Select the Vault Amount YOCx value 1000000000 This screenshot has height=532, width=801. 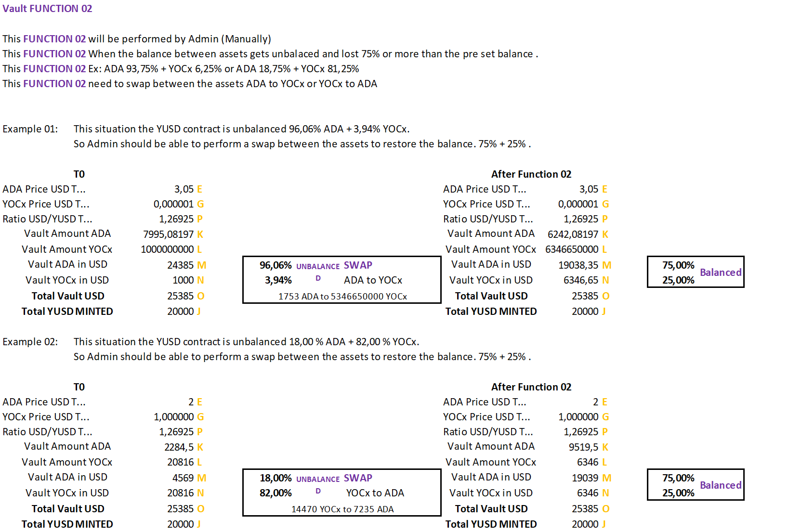[167, 249]
